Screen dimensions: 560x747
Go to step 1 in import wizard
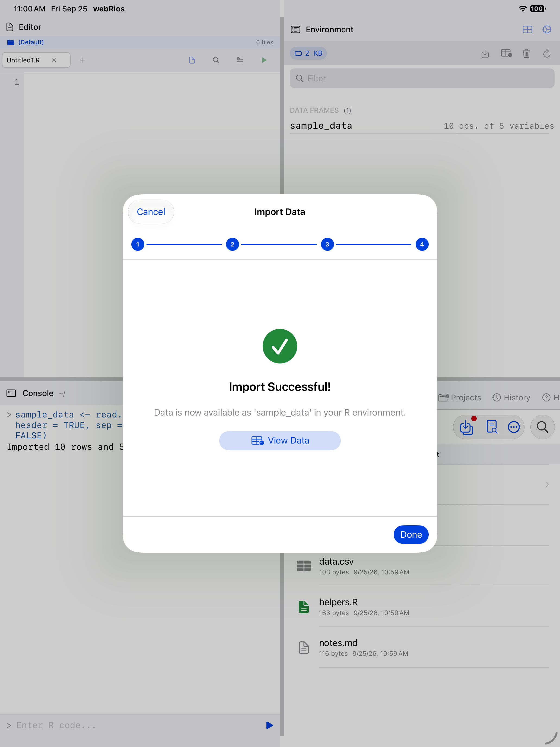click(x=138, y=244)
